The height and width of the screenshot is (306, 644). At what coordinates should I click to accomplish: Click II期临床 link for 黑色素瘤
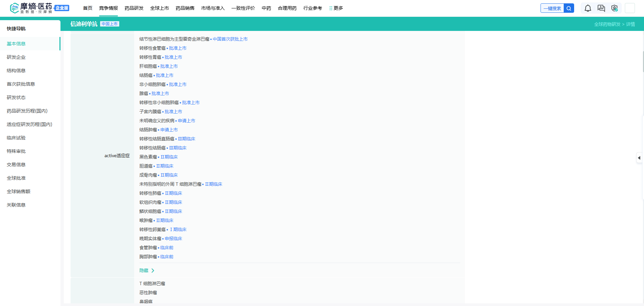pos(169,157)
